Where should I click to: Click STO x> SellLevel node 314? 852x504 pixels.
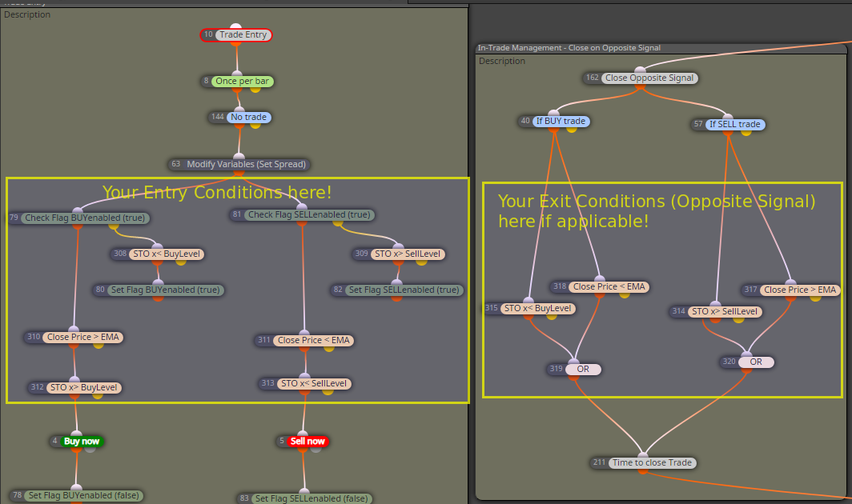[x=716, y=311]
